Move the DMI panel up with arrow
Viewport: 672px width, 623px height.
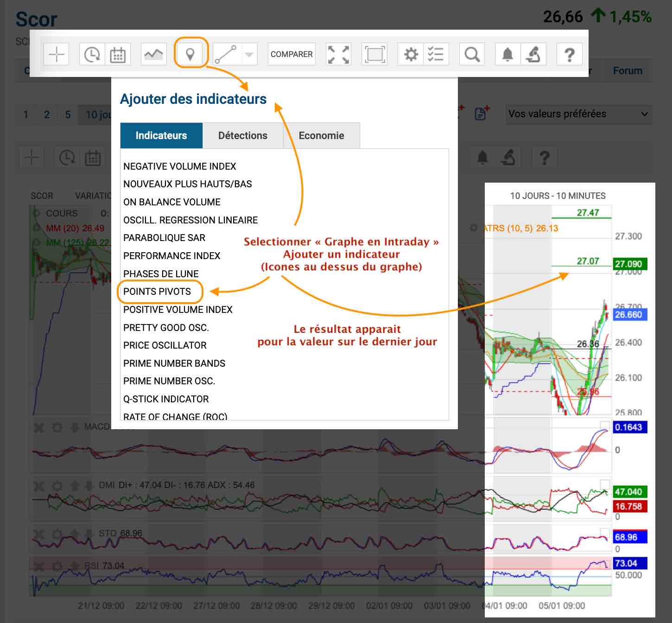tap(75, 486)
